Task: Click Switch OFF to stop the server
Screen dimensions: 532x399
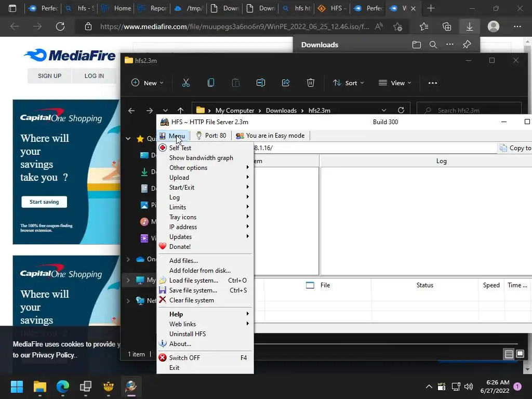Action: click(x=205, y=357)
